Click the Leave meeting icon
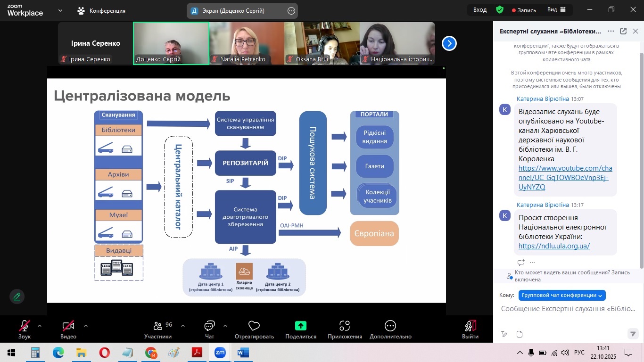This screenshot has height=362, width=644. pyautogui.click(x=470, y=326)
